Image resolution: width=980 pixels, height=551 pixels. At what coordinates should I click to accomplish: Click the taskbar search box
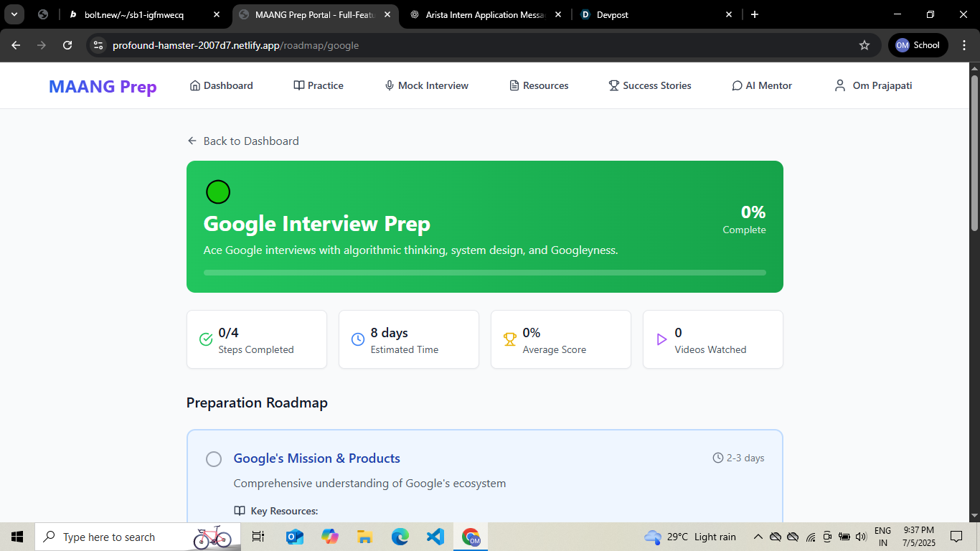(138, 537)
